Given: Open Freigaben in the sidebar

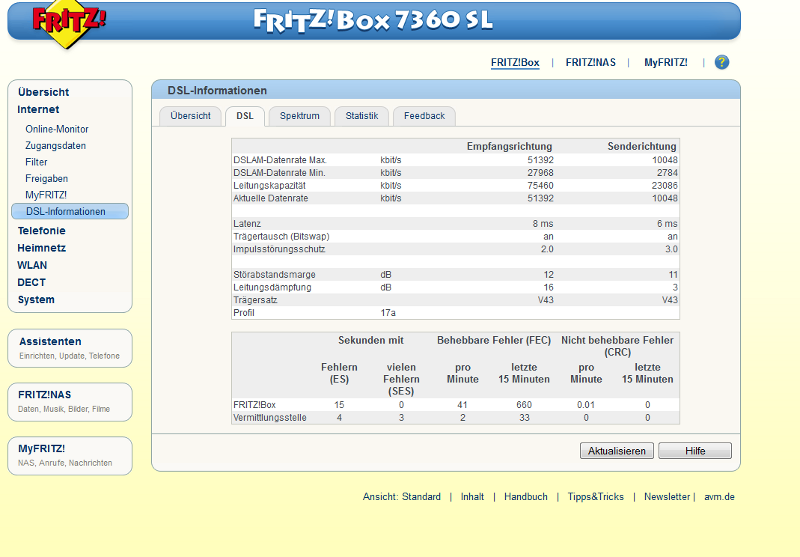Looking at the screenshot, I should 46,179.
